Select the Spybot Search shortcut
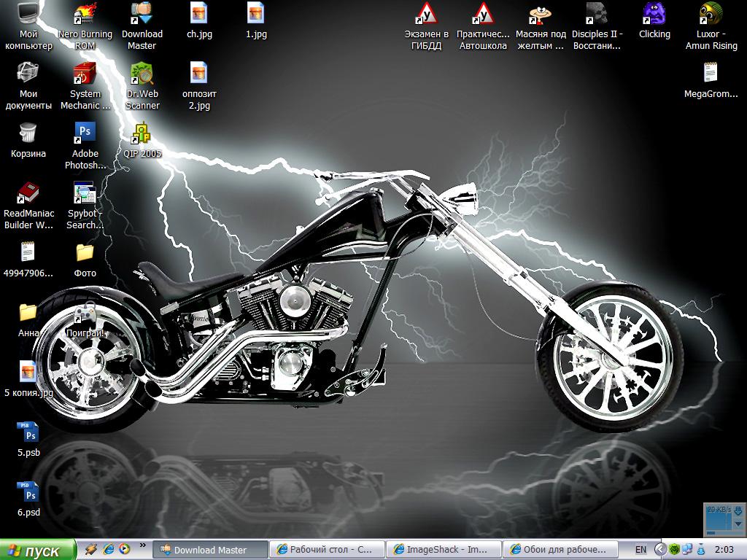747x560 pixels. tap(85, 194)
